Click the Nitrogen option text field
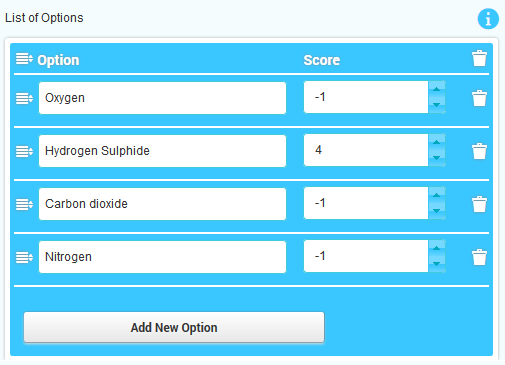Screen dimensions: 505x365 click(162, 257)
